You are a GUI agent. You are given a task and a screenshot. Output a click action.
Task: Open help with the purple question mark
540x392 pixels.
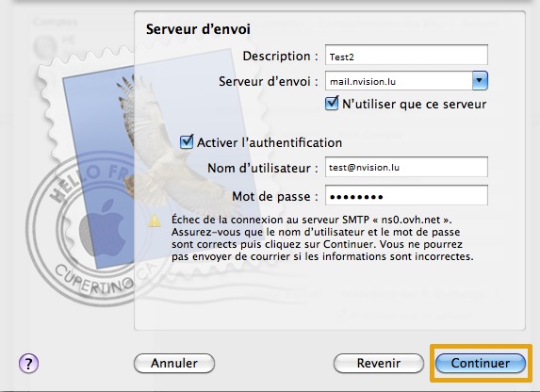pos(28,363)
